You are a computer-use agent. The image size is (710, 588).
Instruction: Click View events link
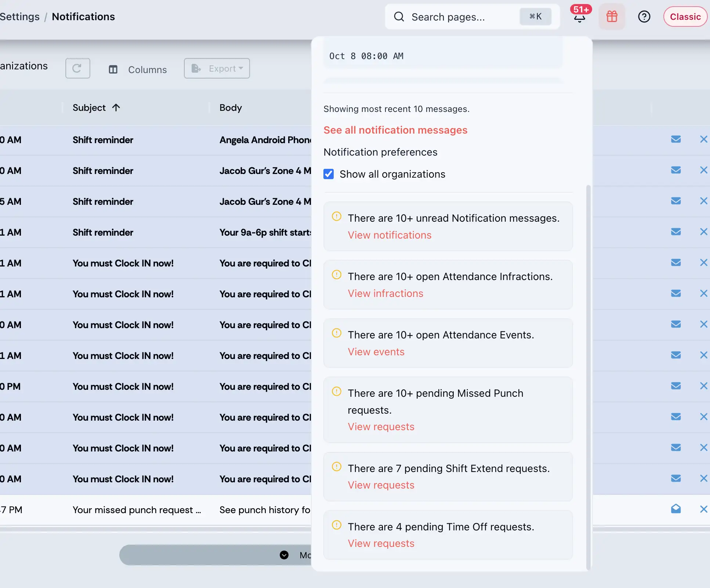[x=376, y=352]
